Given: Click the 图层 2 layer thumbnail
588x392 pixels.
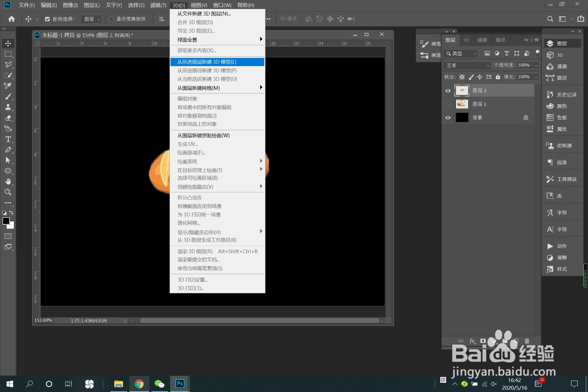Looking at the screenshot, I should pyautogui.click(x=462, y=90).
